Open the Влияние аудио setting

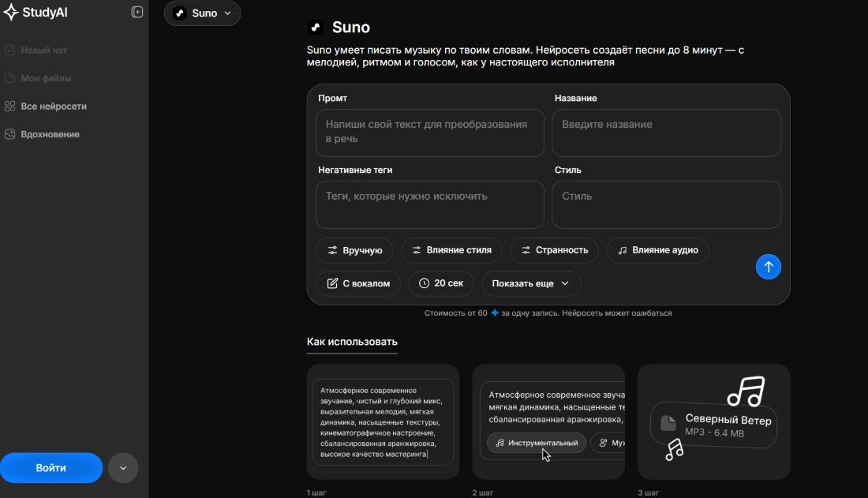(x=657, y=250)
